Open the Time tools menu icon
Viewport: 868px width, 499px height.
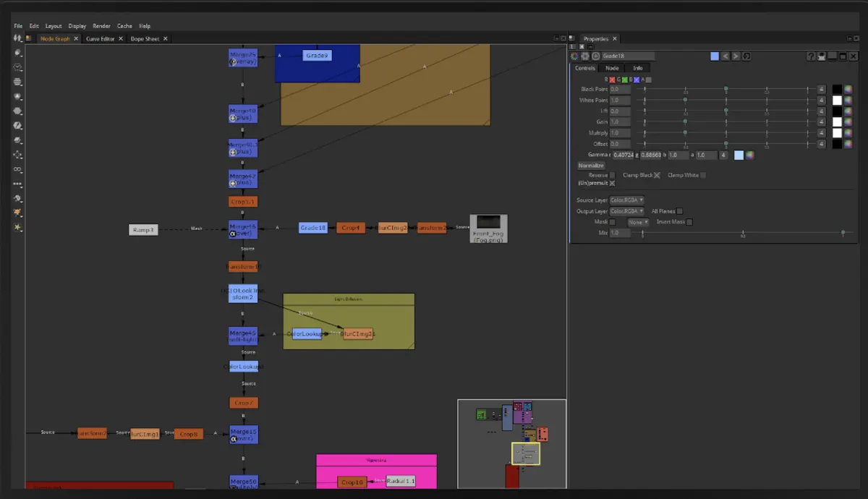coord(18,67)
